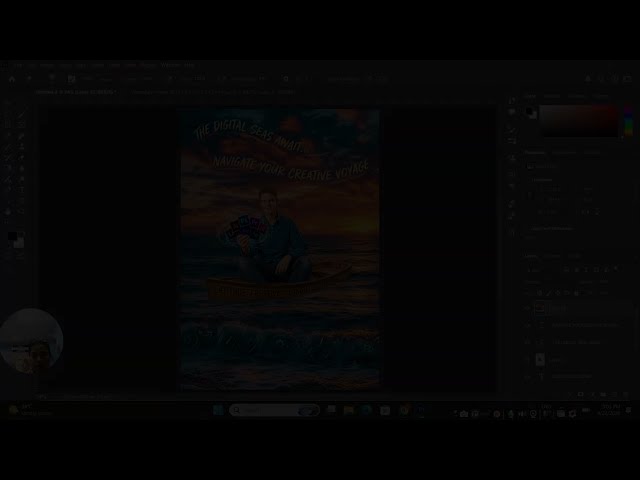Select the Move tool in toolbox

[8, 105]
